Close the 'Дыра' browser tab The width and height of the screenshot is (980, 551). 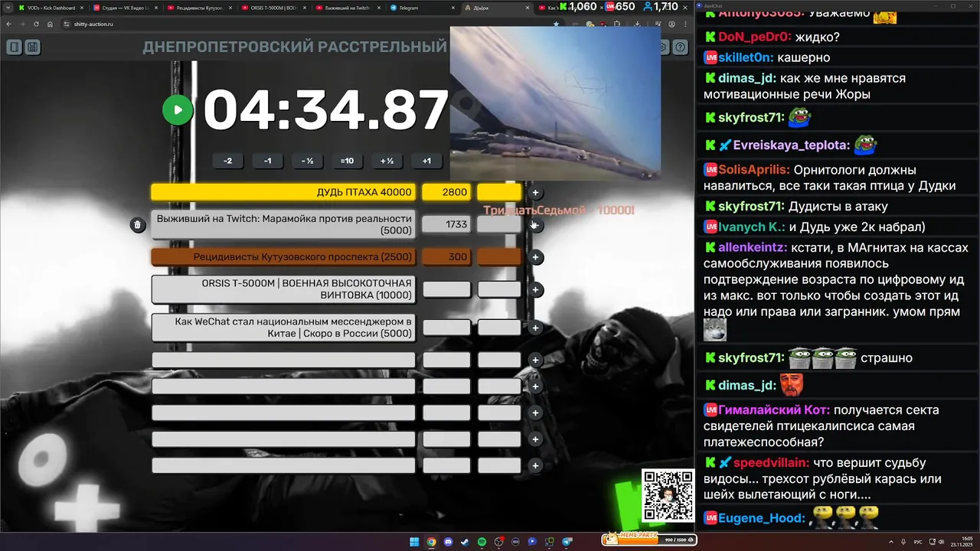tap(527, 8)
